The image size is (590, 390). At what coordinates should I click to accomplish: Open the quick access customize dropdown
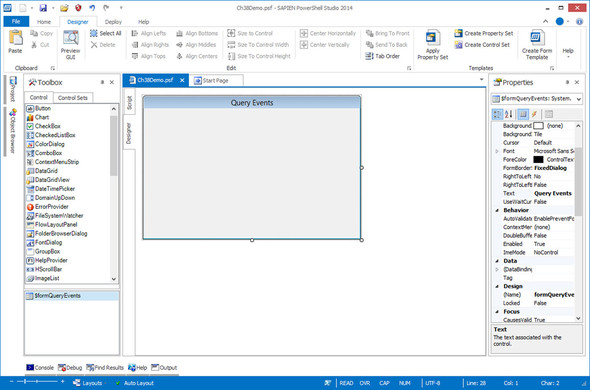tap(121, 8)
